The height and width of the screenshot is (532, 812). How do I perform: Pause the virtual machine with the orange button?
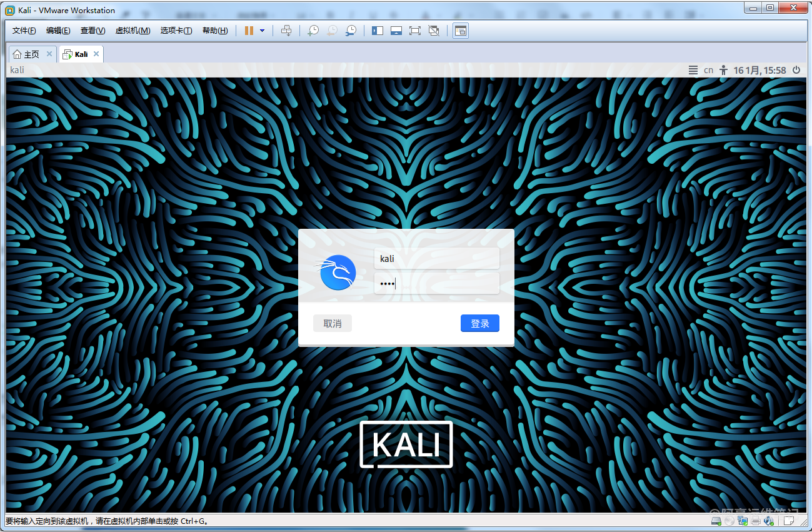pos(249,31)
